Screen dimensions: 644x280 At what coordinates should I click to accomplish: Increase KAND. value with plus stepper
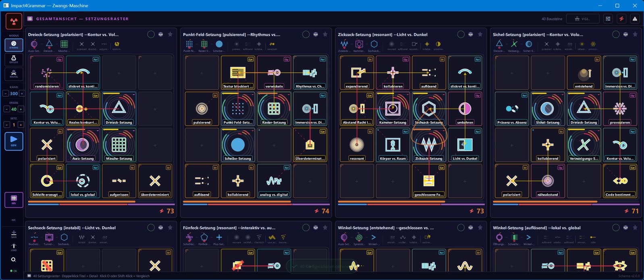tap(22, 93)
